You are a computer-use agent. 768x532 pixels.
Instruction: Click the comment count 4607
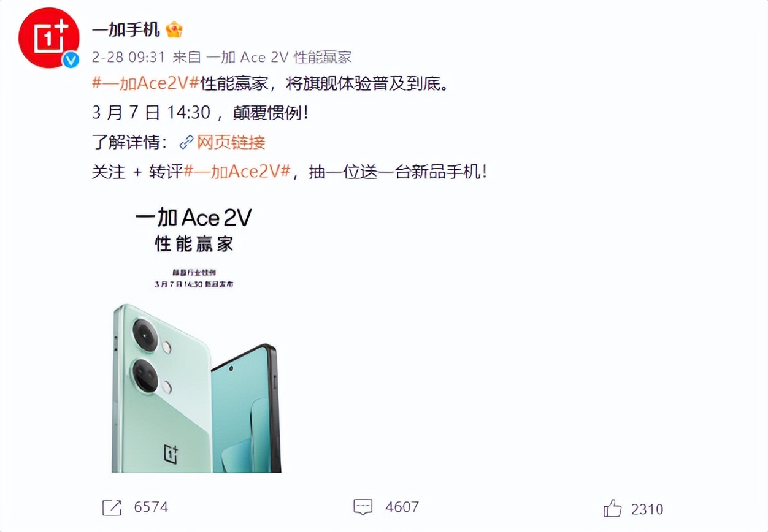402,507
